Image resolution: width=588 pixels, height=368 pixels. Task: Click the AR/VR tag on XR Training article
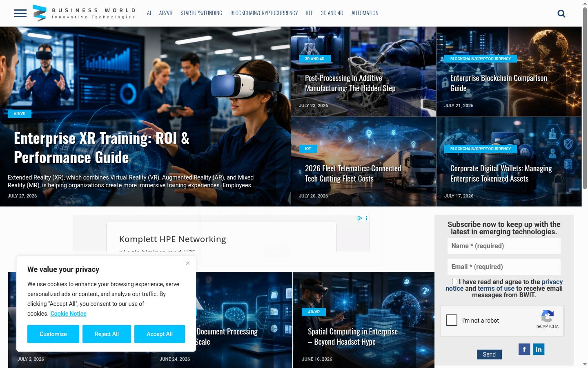[20, 114]
